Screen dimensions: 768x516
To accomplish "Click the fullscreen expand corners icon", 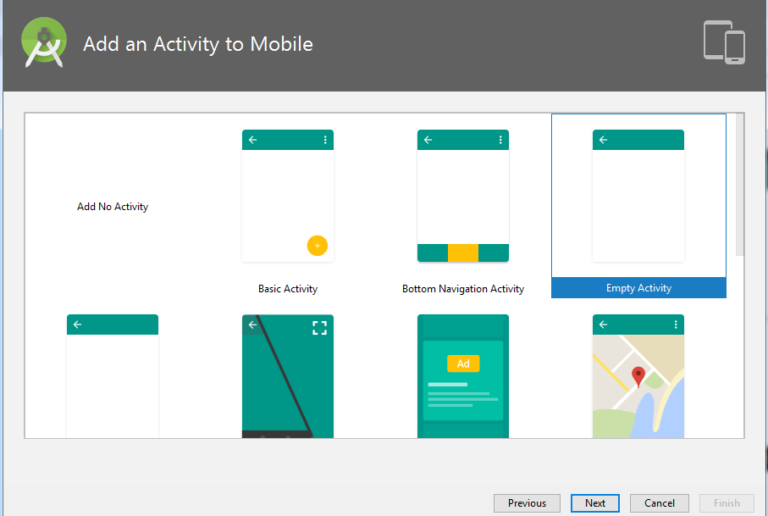I will click(319, 328).
